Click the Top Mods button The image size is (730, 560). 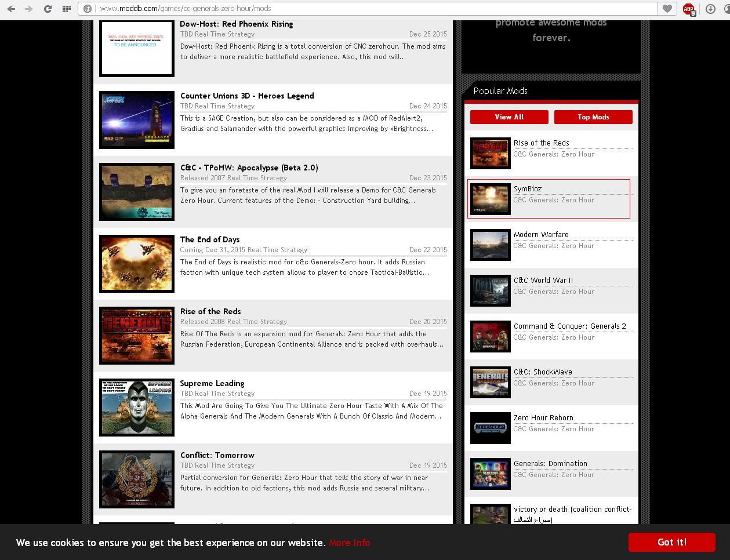click(x=593, y=117)
